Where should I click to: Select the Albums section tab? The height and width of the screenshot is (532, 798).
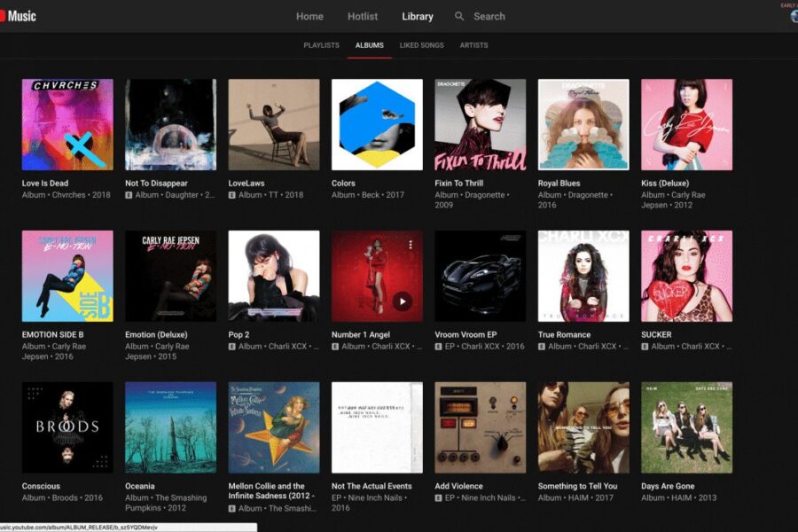coord(370,45)
